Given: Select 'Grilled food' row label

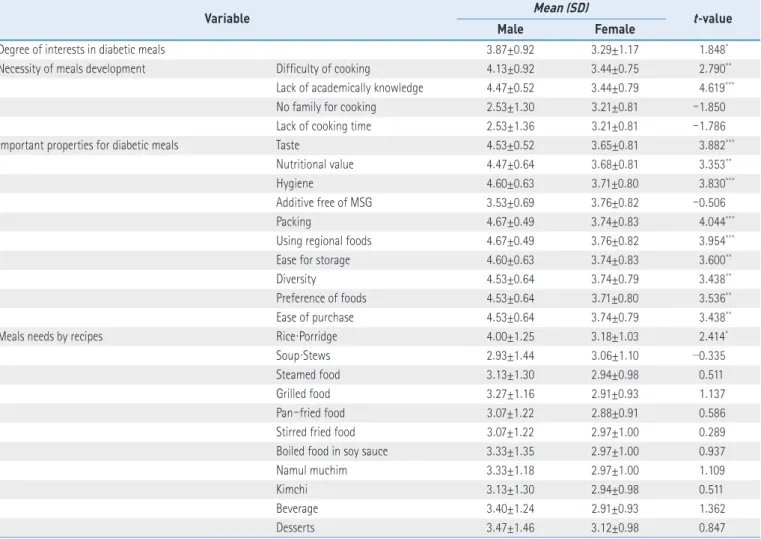Looking at the screenshot, I should point(303,393).
